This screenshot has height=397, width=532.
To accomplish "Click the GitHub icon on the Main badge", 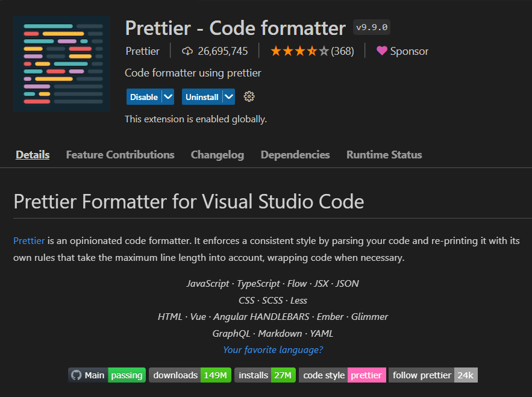I will [x=77, y=375].
